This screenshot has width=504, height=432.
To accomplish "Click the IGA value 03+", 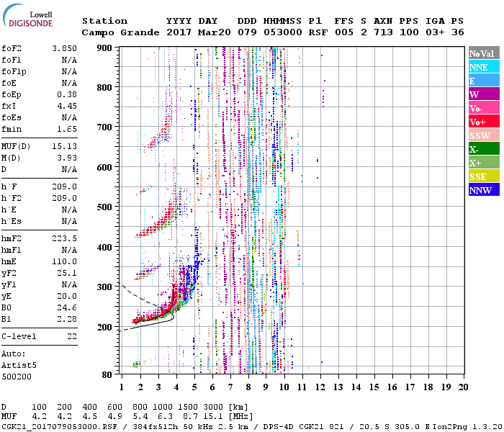I will coord(435,32).
